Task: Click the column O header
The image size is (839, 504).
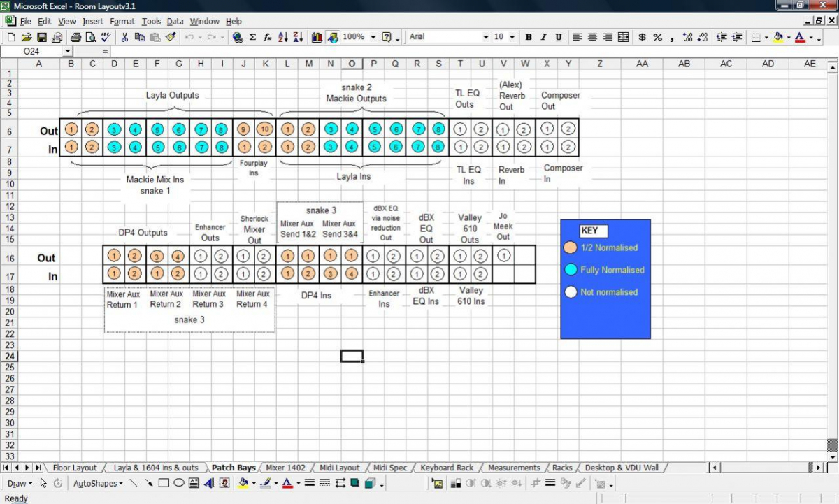Action: coord(352,64)
